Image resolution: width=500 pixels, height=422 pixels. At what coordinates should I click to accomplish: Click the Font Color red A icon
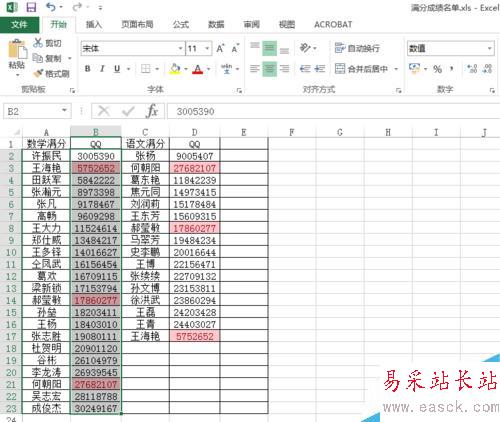(x=198, y=69)
